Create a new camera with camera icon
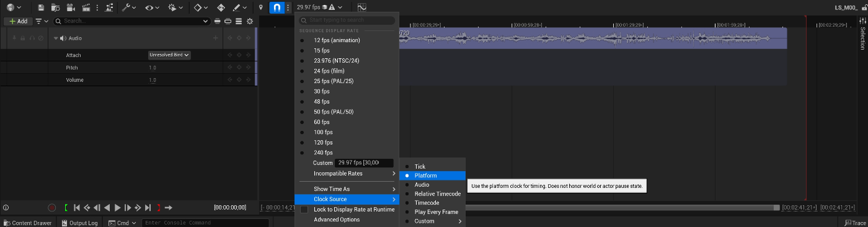 [x=71, y=7]
